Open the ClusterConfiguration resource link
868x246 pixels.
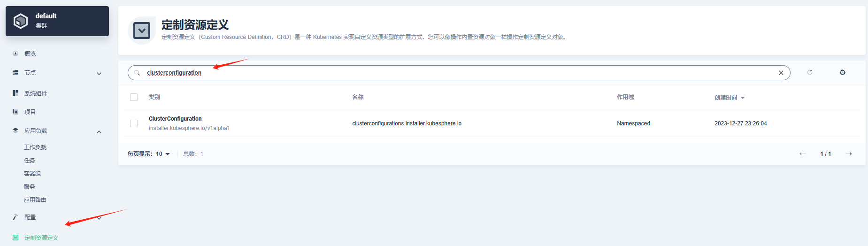point(175,119)
